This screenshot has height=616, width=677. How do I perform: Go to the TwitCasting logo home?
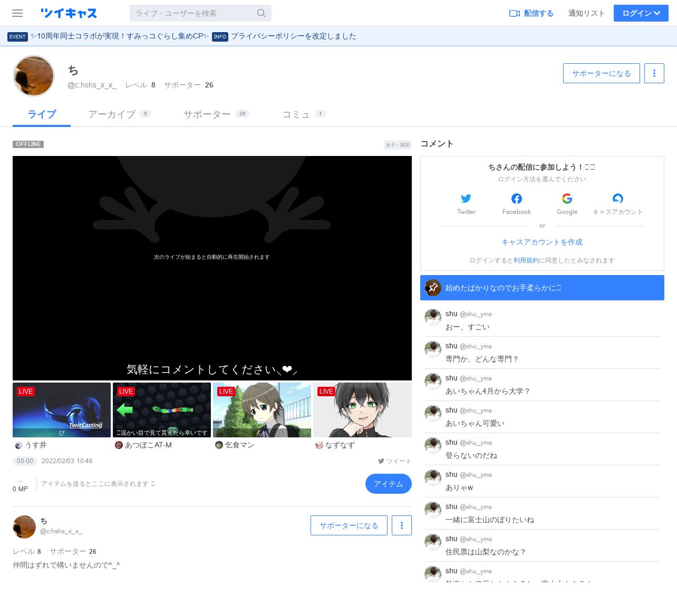[69, 13]
